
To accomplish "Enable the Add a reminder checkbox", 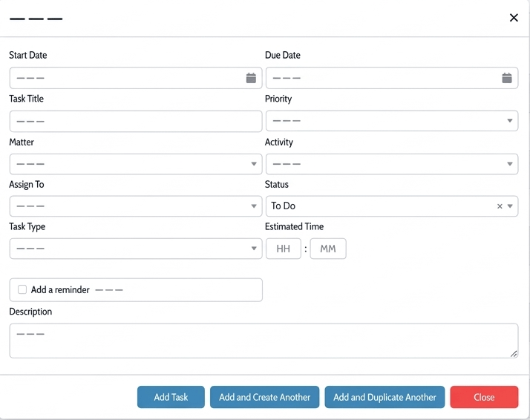I will [x=22, y=289].
